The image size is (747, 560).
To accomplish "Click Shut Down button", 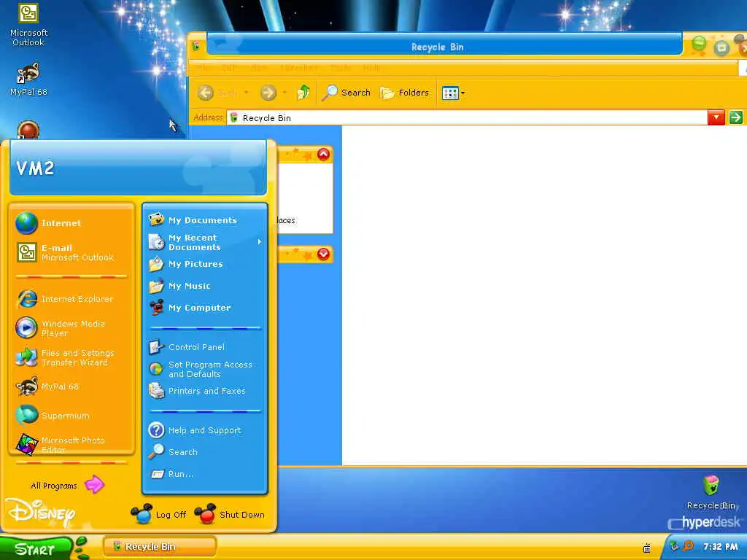I will pyautogui.click(x=230, y=514).
